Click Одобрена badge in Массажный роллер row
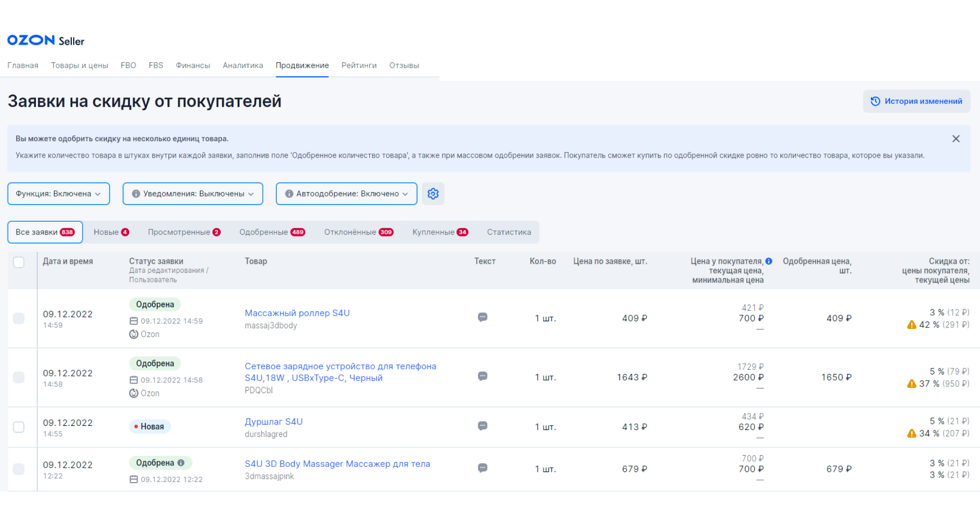The width and height of the screenshot is (980, 527). (155, 304)
